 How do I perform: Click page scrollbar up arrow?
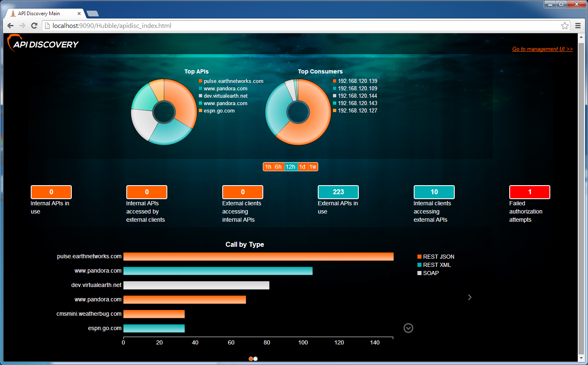(x=581, y=37)
